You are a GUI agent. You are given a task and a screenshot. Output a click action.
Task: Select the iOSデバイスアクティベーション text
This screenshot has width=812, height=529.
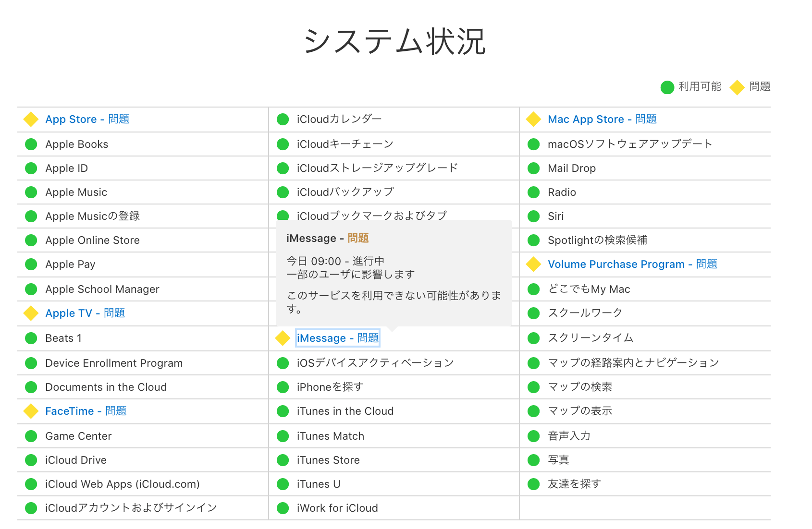pyautogui.click(x=375, y=363)
